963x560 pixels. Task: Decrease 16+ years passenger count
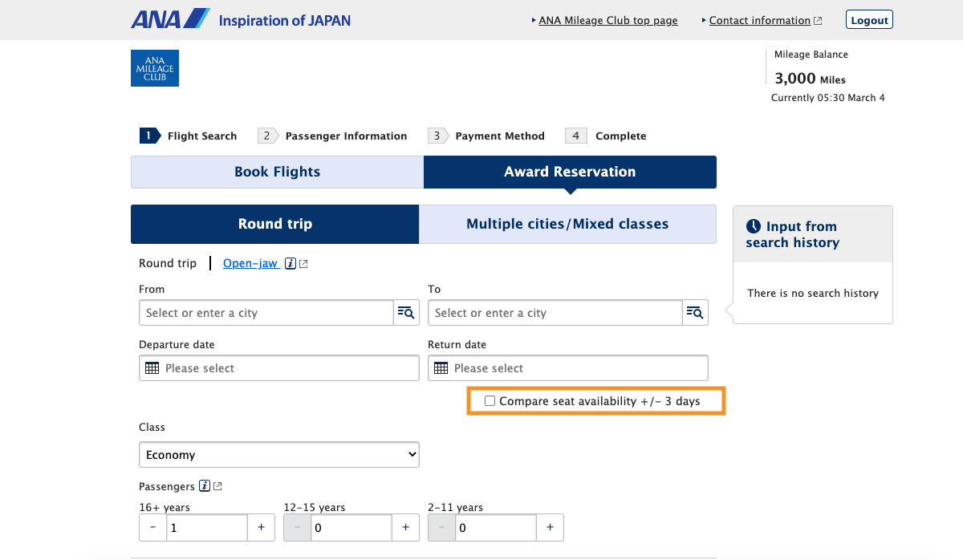tap(153, 527)
